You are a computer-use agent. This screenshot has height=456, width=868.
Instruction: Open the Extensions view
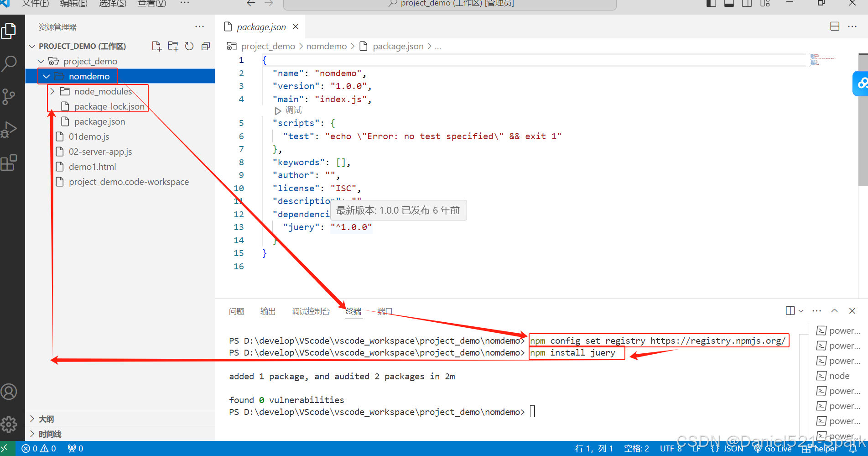click(x=9, y=162)
